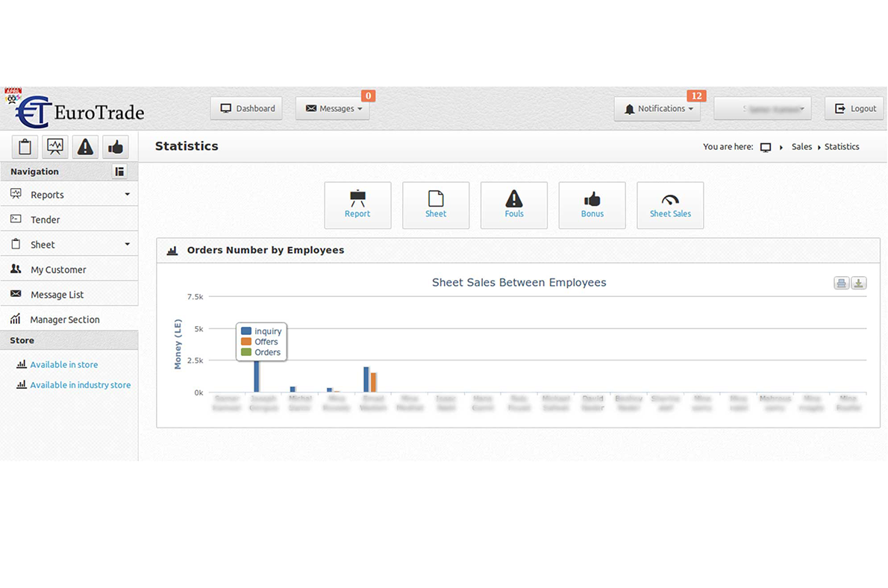
Task: Click the blue inquiry color swatch in legend
Action: point(246,331)
